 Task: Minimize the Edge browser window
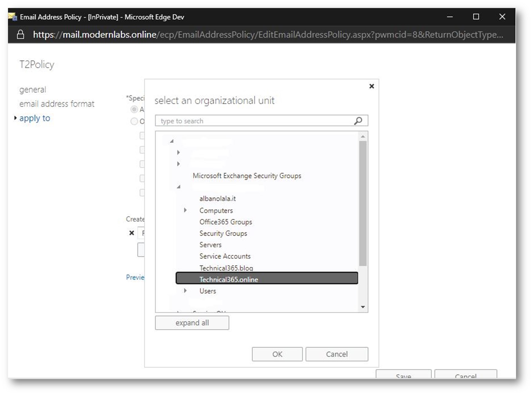point(450,17)
